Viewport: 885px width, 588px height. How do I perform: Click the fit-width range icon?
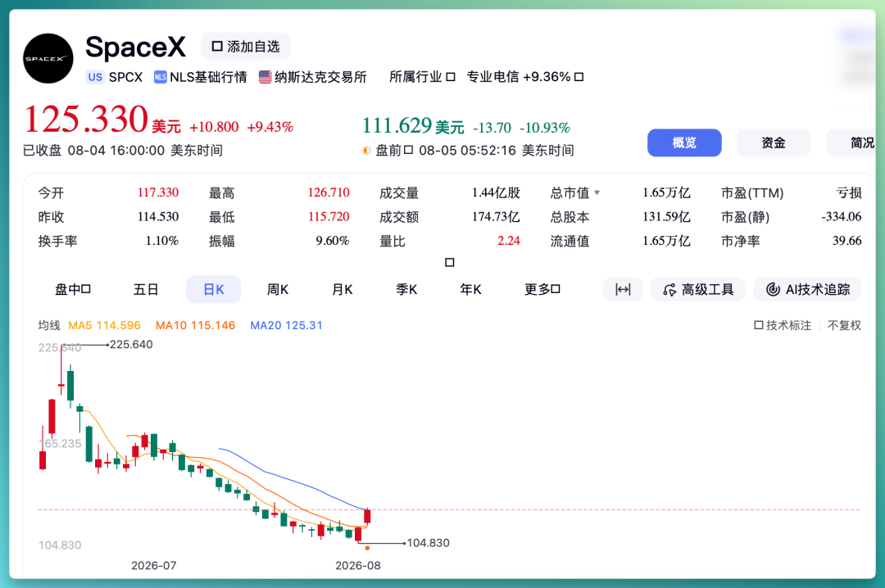click(x=623, y=289)
